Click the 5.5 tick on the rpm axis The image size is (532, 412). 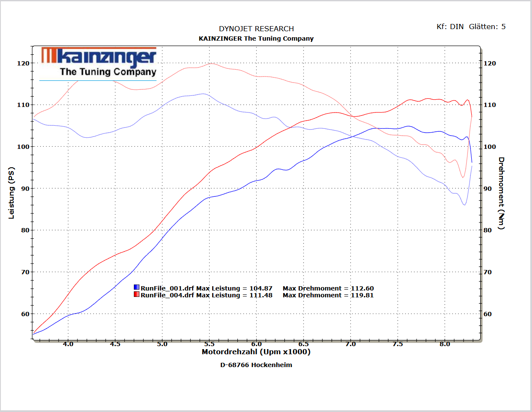coord(209,344)
